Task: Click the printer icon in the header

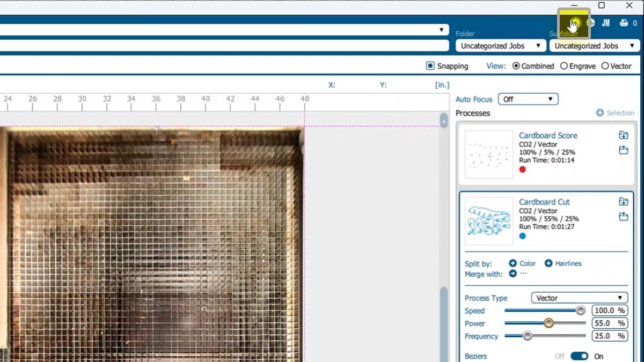Action: click(624, 23)
